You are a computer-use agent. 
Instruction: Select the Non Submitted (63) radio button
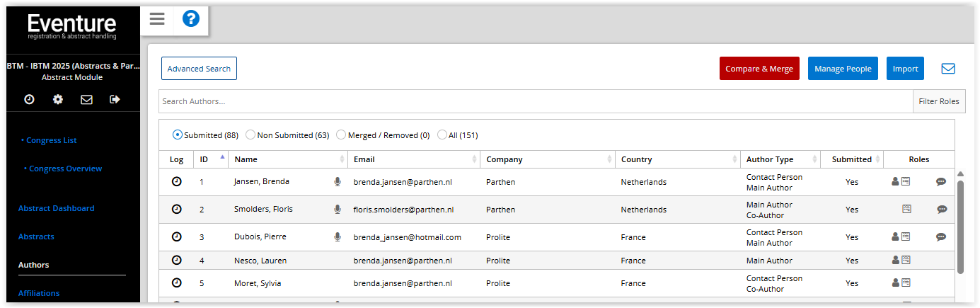[250, 135]
